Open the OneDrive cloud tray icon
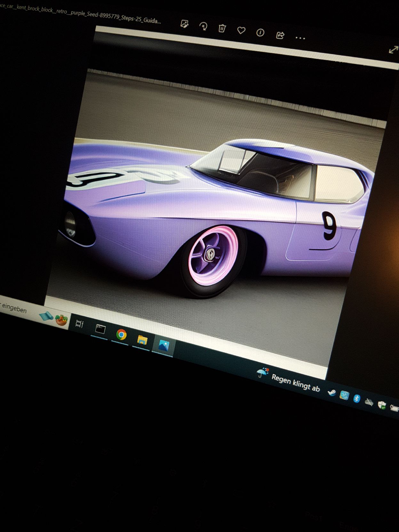399x532 pixels. click(369, 402)
